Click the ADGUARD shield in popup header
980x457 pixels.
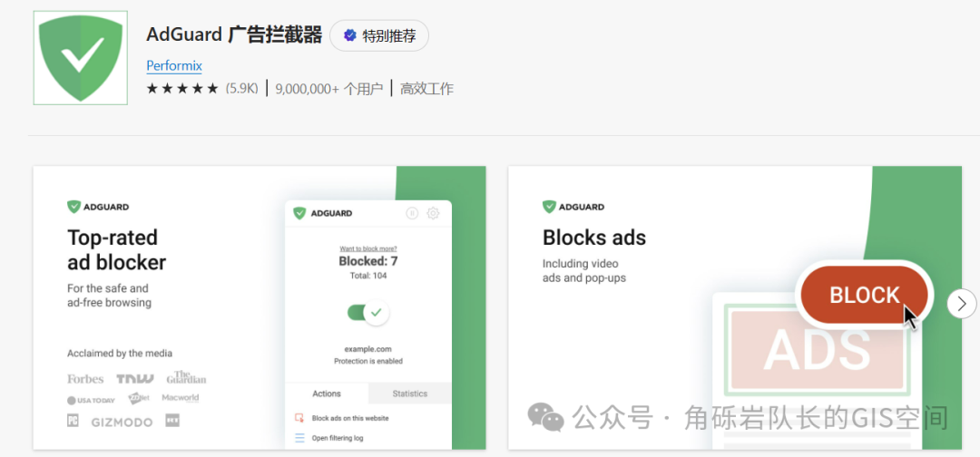(300, 213)
